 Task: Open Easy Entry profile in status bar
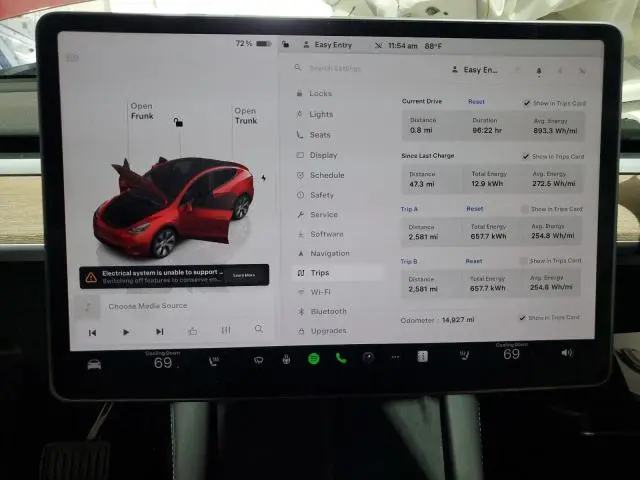(x=328, y=45)
